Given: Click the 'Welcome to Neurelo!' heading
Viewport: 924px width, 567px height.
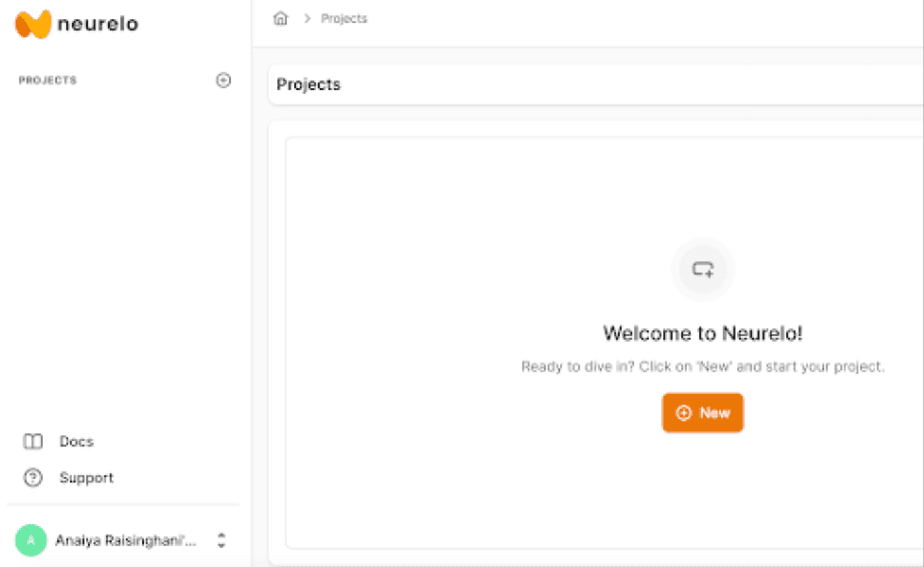Looking at the screenshot, I should click(x=702, y=333).
